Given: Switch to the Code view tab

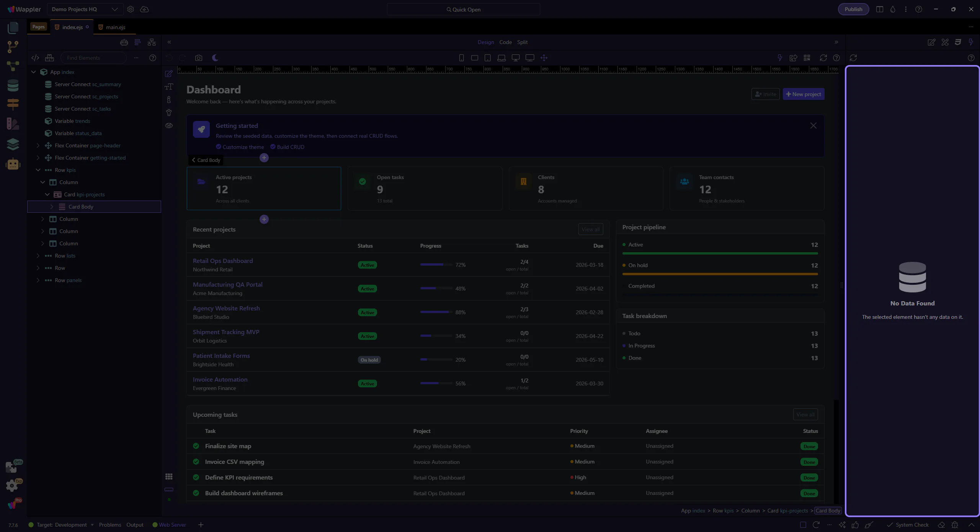Looking at the screenshot, I should click(x=505, y=42).
